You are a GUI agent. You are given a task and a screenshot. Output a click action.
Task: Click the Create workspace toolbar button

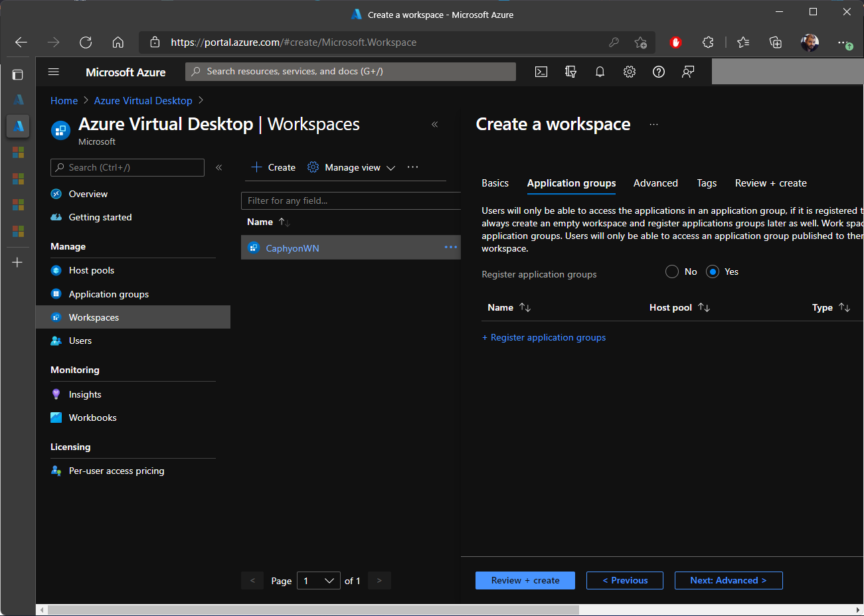click(274, 167)
